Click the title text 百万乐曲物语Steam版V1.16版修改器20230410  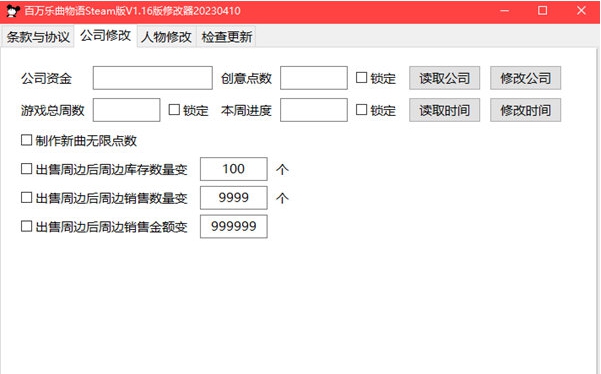click(x=132, y=11)
